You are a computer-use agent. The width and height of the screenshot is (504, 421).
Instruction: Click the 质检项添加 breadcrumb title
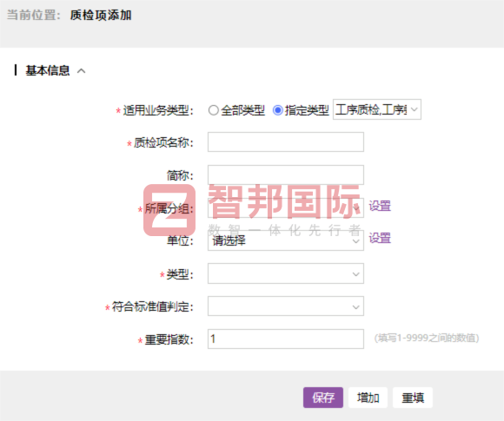point(101,15)
